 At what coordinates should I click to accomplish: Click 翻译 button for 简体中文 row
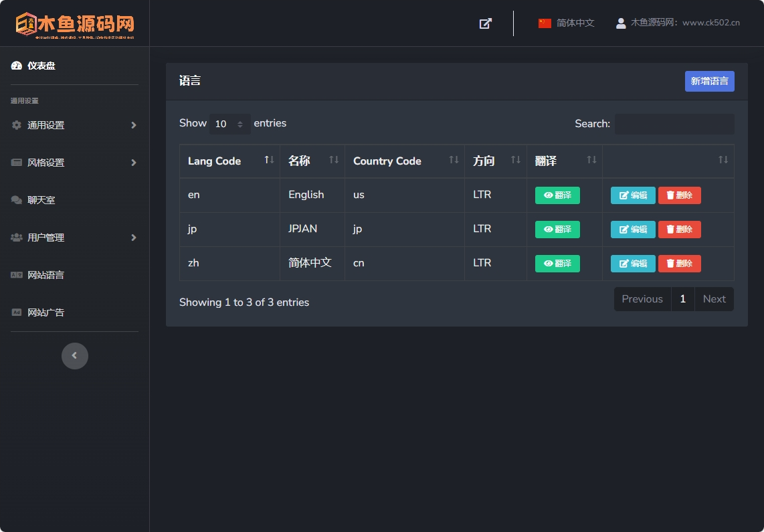[557, 264]
